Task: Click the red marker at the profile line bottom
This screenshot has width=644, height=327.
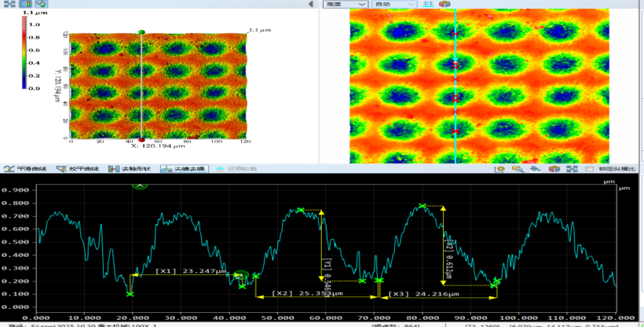Action: point(141,140)
